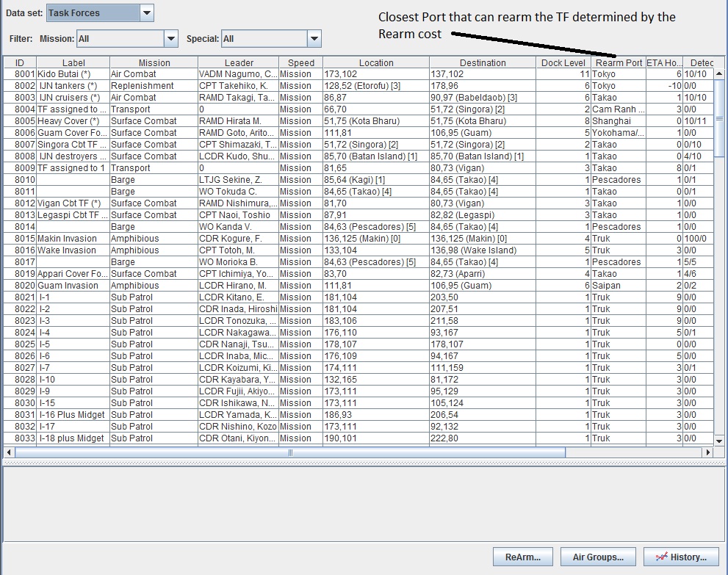Click the Yokohama rearm port cell
The height and width of the screenshot is (575, 728).
pos(619,133)
